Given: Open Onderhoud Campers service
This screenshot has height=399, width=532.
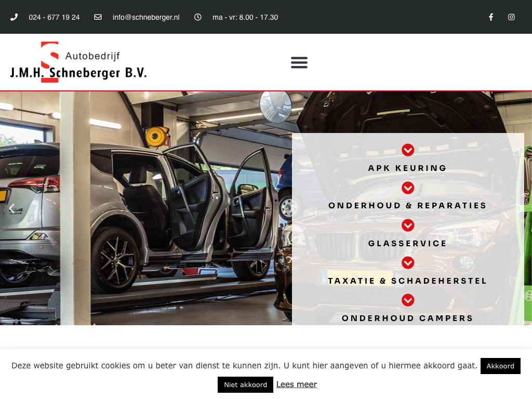Looking at the screenshot, I should pyautogui.click(x=407, y=318).
